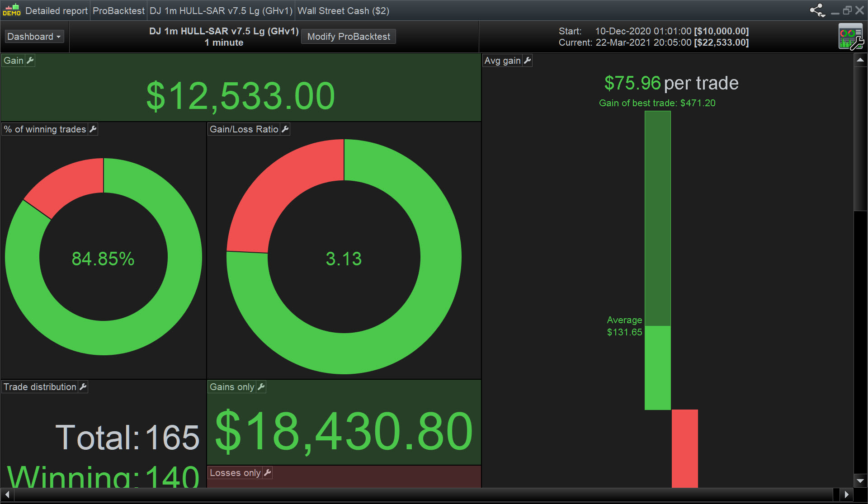The height and width of the screenshot is (504, 868).
Task: Click the wrench icon beside Gain
Action: (x=30, y=61)
